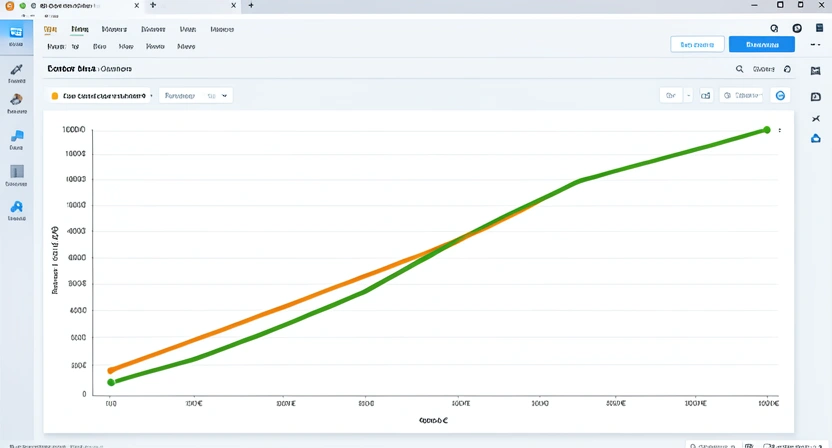
Task: Open a new tab with the rightmost plus button
Action: click(x=251, y=5)
